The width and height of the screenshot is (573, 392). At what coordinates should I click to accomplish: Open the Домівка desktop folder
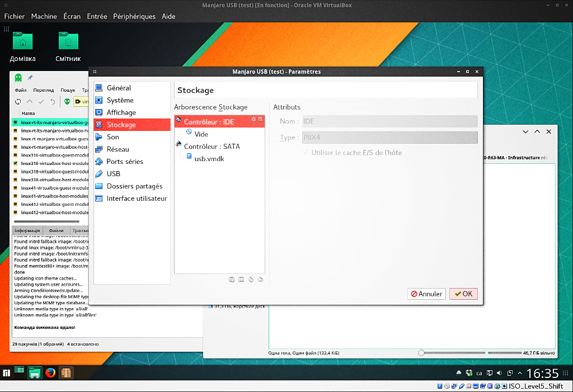(22, 47)
